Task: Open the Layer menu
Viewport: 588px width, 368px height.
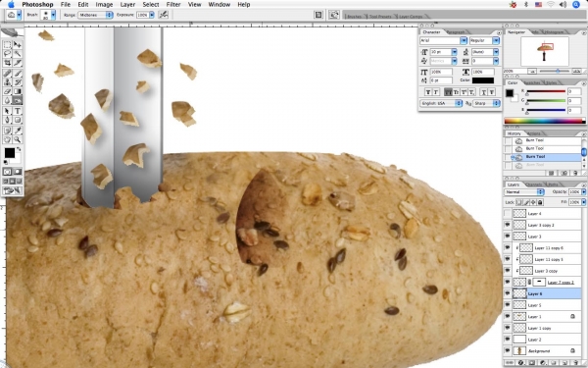Action: [x=127, y=5]
